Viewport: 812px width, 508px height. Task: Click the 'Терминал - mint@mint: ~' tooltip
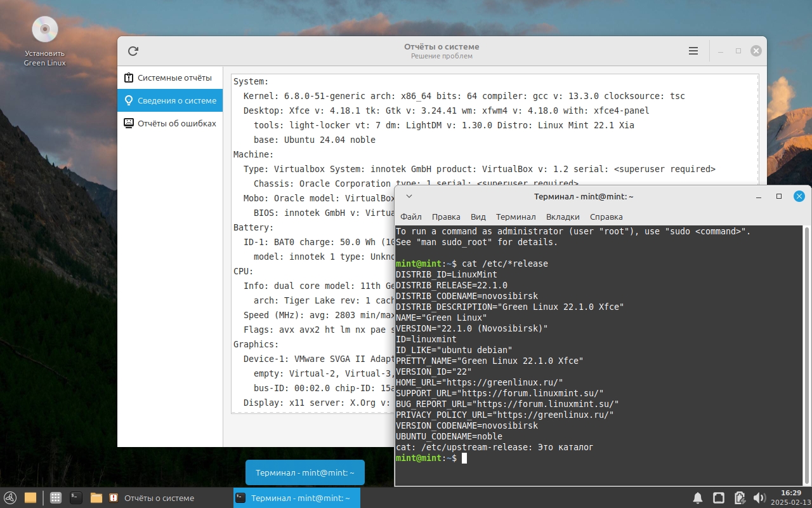click(x=305, y=472)
